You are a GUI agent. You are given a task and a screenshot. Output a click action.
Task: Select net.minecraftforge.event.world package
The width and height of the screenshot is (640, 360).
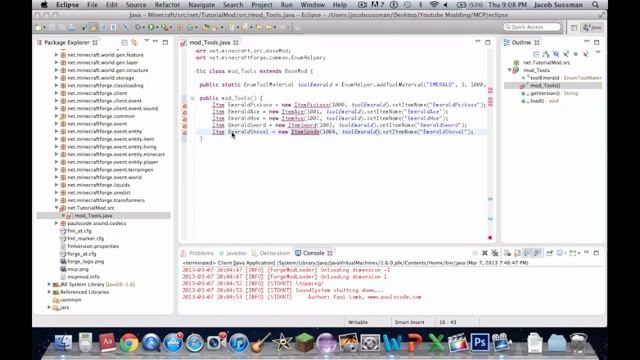point(104,177)
